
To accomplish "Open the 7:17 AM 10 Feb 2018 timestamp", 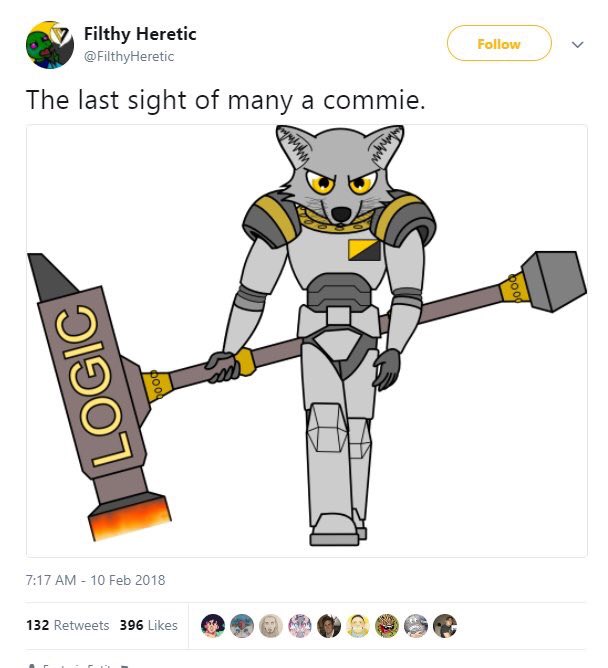I will [95, 580].
